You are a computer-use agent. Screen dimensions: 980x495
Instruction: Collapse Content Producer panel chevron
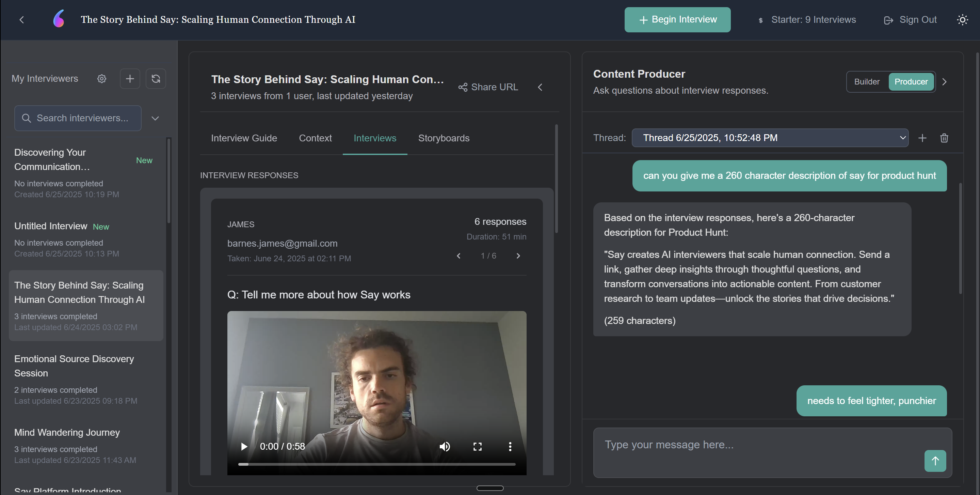[x=944, y=82]
